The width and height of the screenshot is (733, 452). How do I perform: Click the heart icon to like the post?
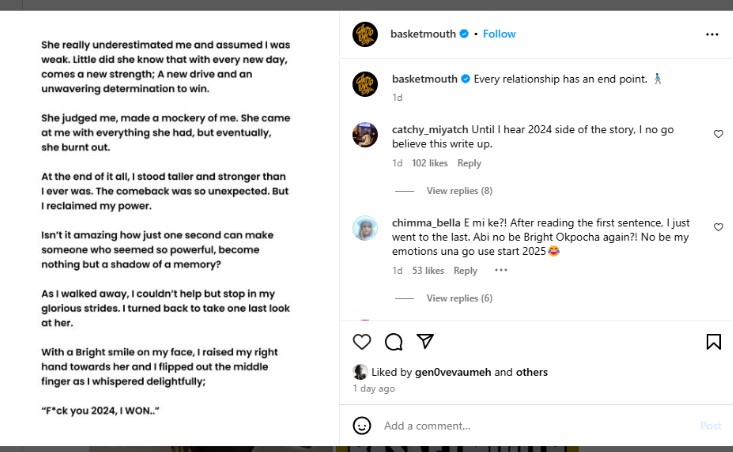click(362, 342)
